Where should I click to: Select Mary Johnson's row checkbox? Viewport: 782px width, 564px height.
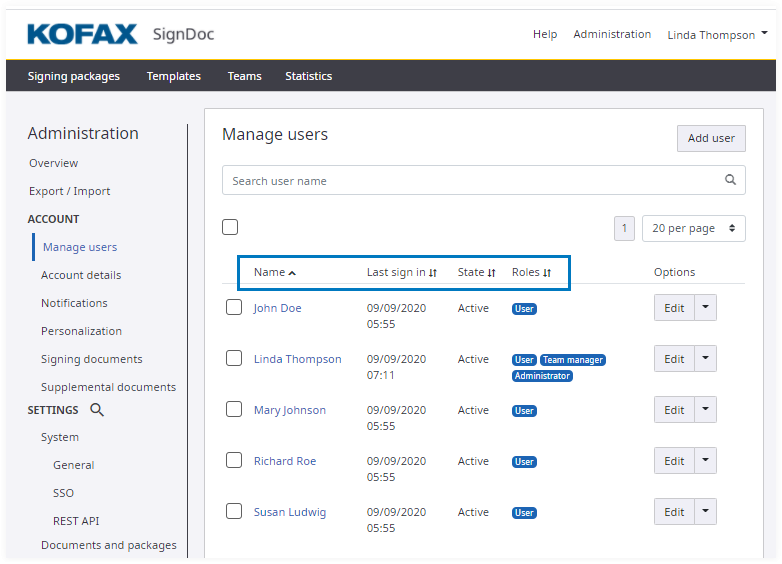pos(234,409)
